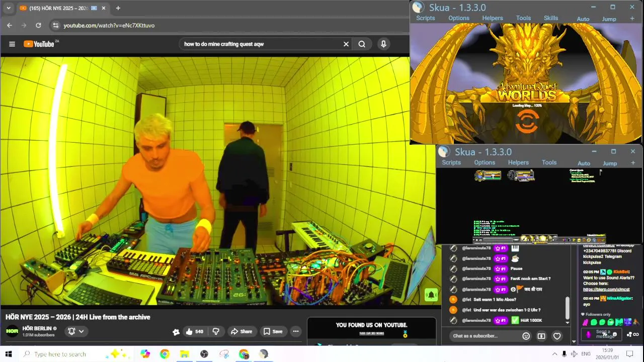Click the video title text
The height and width of the screenshot is (362, 644).
(78, 317)
